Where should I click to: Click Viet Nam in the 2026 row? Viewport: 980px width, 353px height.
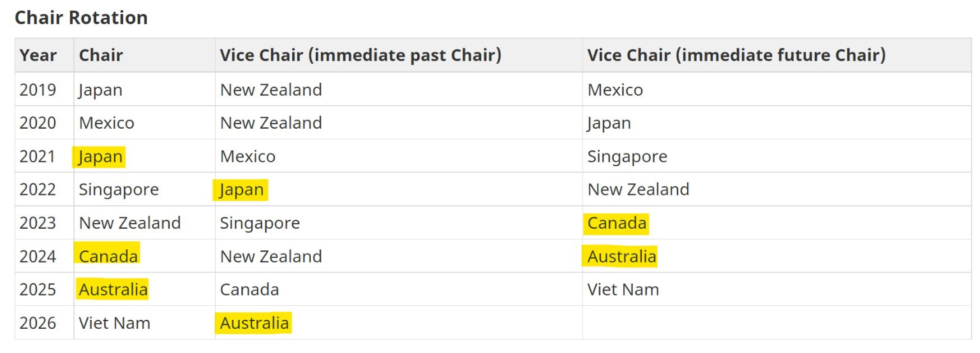[x=114, y=323]
